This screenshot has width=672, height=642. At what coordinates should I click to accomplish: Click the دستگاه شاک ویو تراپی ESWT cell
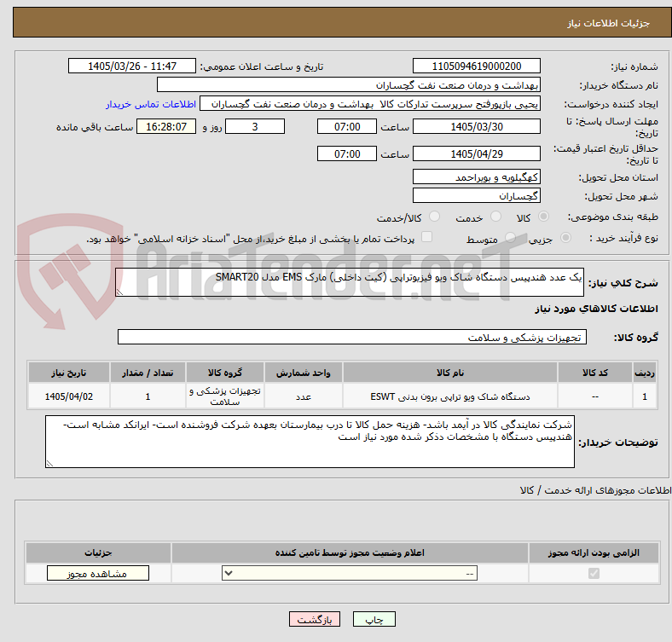(450, 396)
